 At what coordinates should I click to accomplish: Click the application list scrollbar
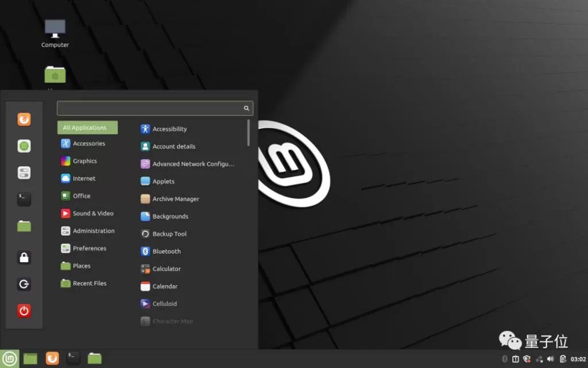248,133
